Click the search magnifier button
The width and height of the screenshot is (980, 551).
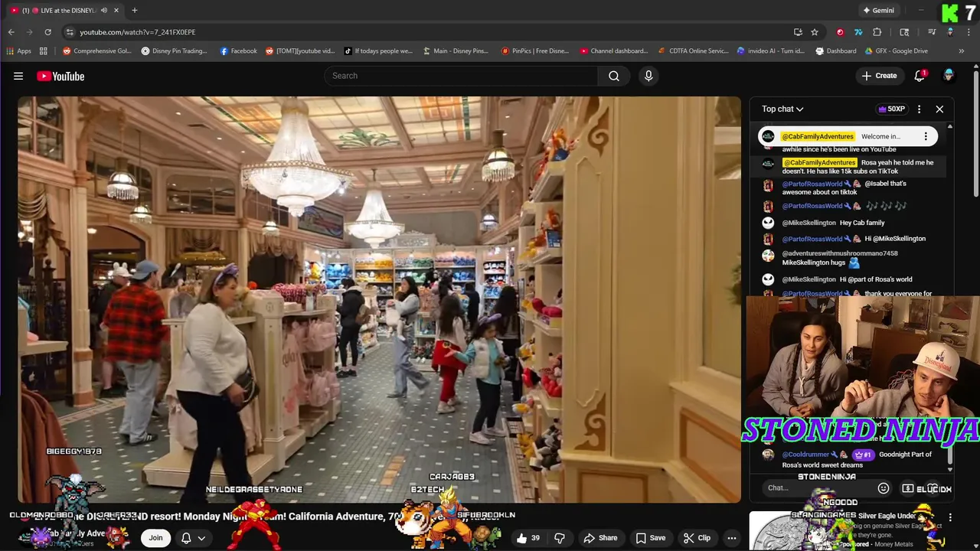click(614, 76)
